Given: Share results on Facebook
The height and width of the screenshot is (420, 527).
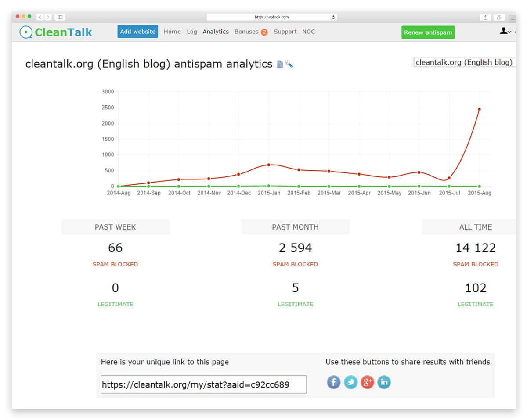Looking at the screenshot, I should coord(334,382).
